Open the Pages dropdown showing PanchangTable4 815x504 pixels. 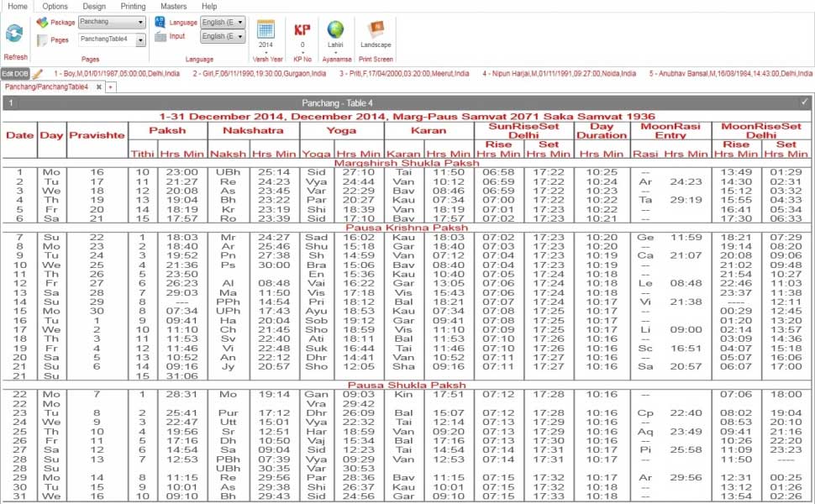[113, 39]
